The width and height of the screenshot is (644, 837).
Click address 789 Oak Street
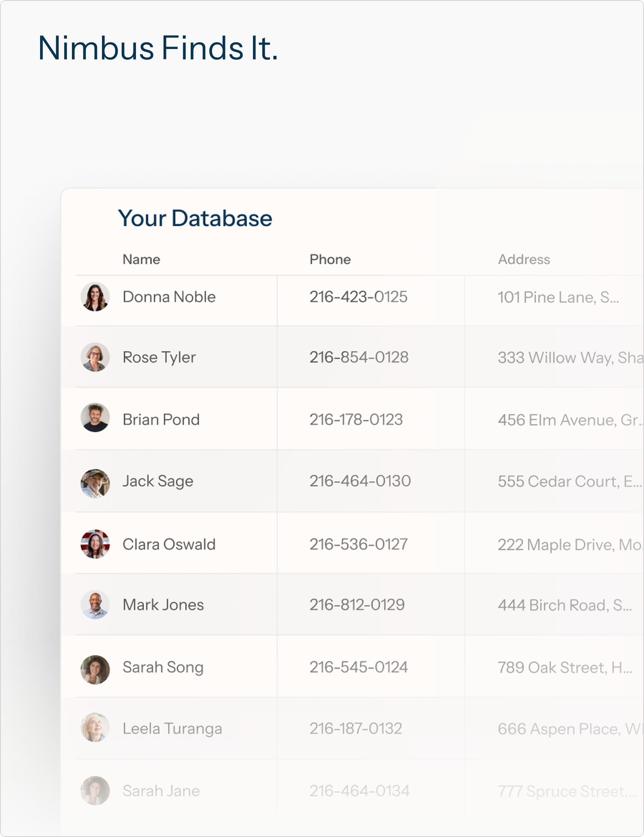click(565, 668)
